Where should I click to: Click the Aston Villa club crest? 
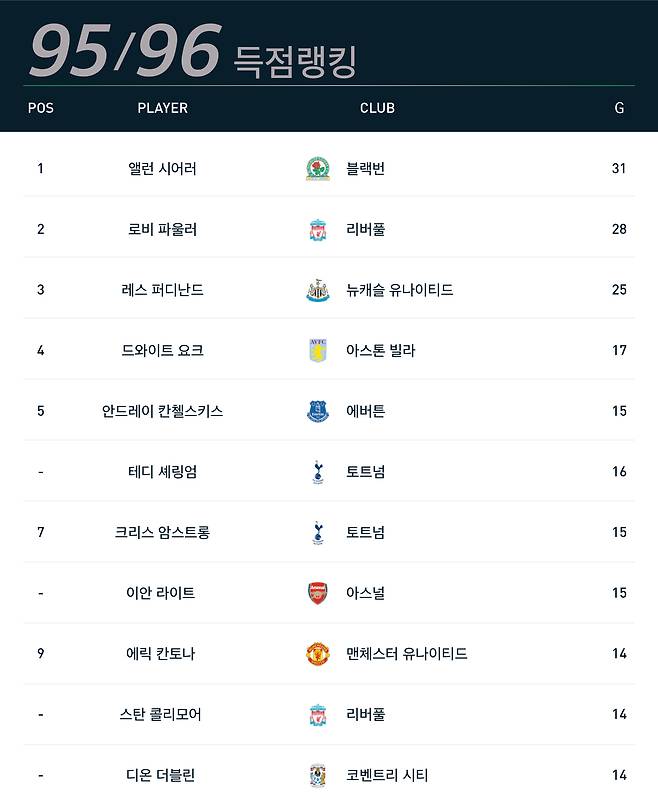click(x=318, y=351)
